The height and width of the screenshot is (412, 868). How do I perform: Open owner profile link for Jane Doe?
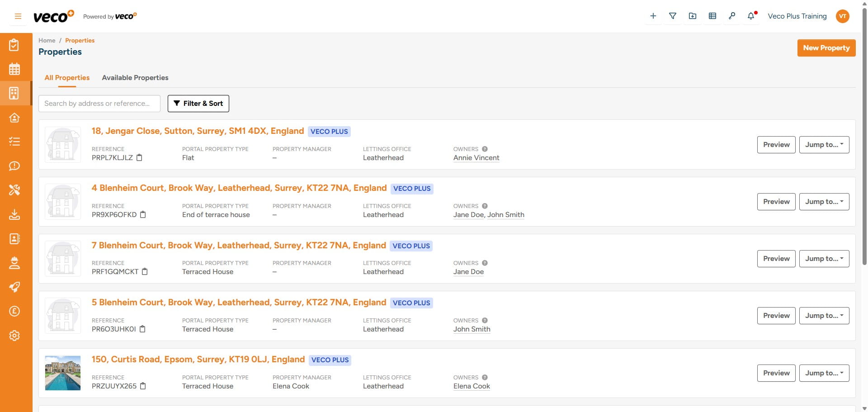[468, 271]
